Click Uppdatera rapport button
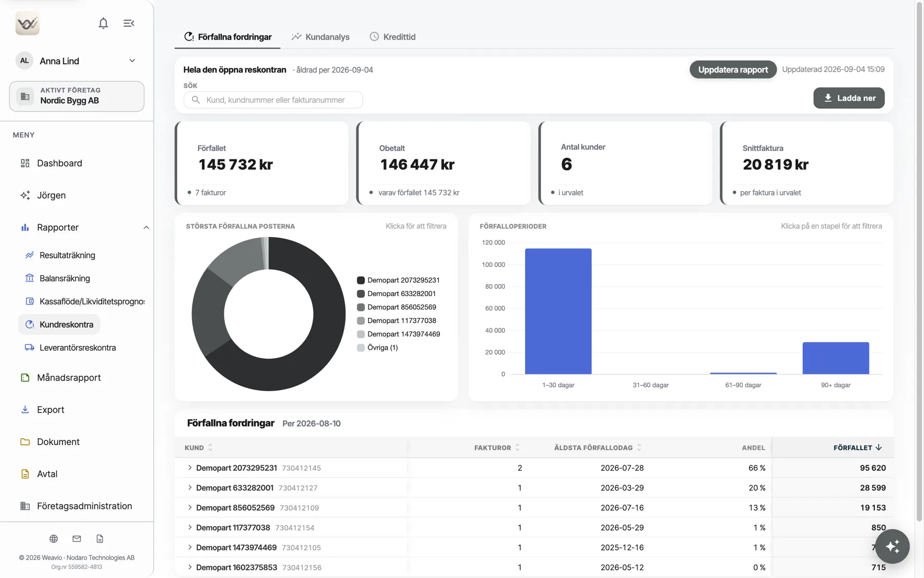The height and width of the screenshot is (578, 924). [733, 69]
